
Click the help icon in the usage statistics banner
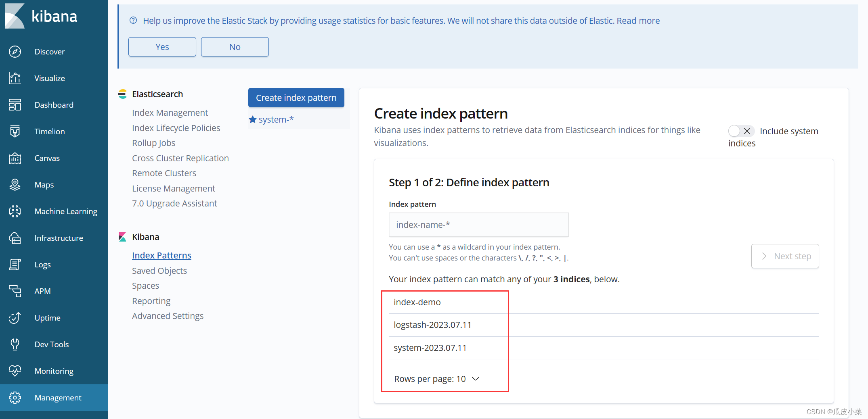click(133, 21)
